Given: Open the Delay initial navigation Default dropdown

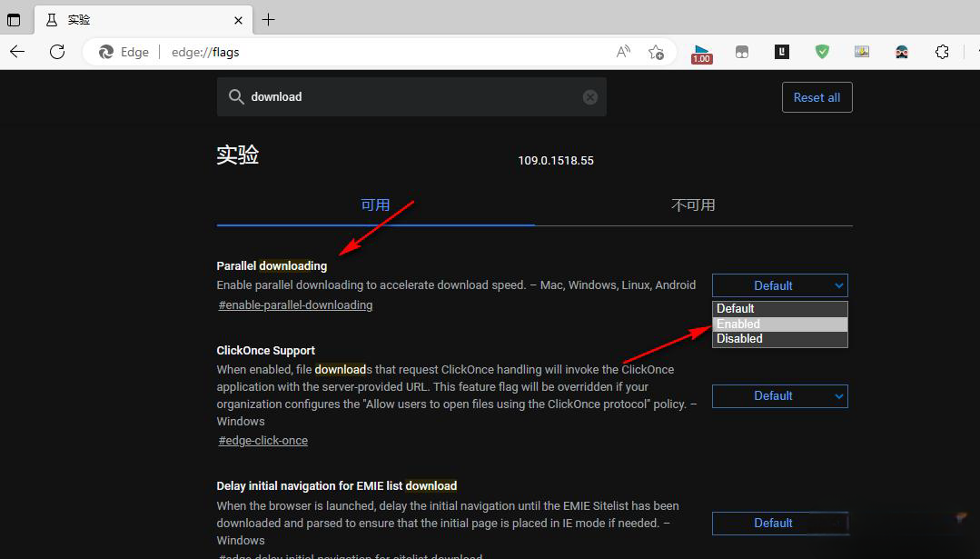Looking at the screenshot, I should click(x=780, y=524).
